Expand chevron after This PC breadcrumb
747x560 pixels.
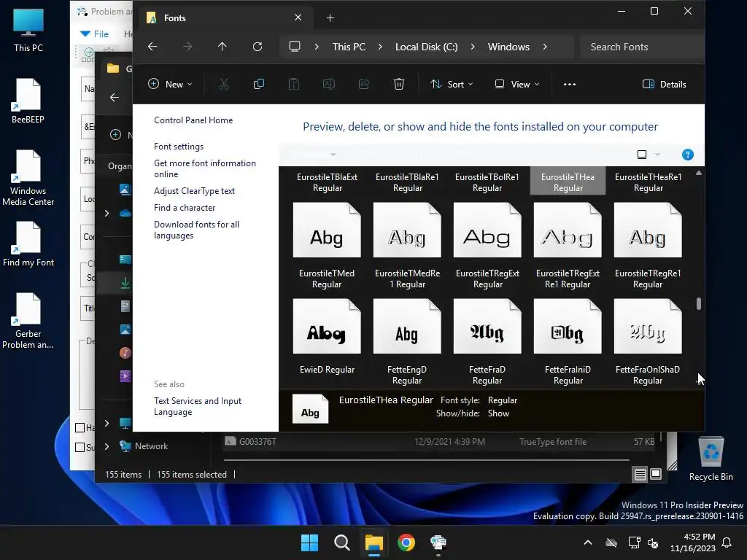point(380,47)
